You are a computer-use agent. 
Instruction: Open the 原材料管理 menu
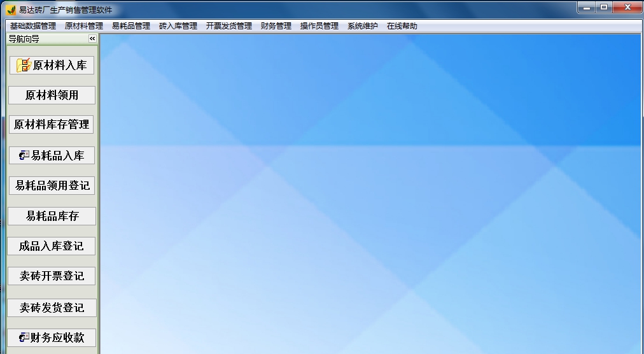pos(84,26)
